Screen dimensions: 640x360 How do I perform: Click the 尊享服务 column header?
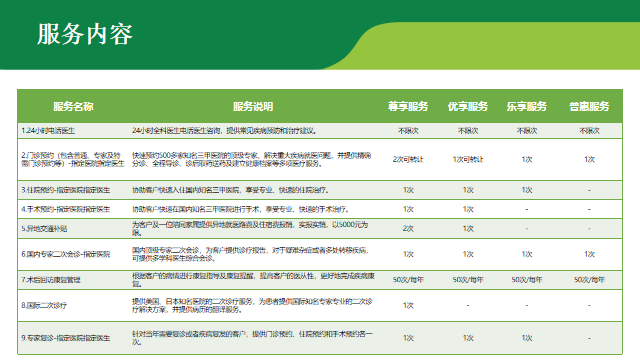[x=408, y=107]
